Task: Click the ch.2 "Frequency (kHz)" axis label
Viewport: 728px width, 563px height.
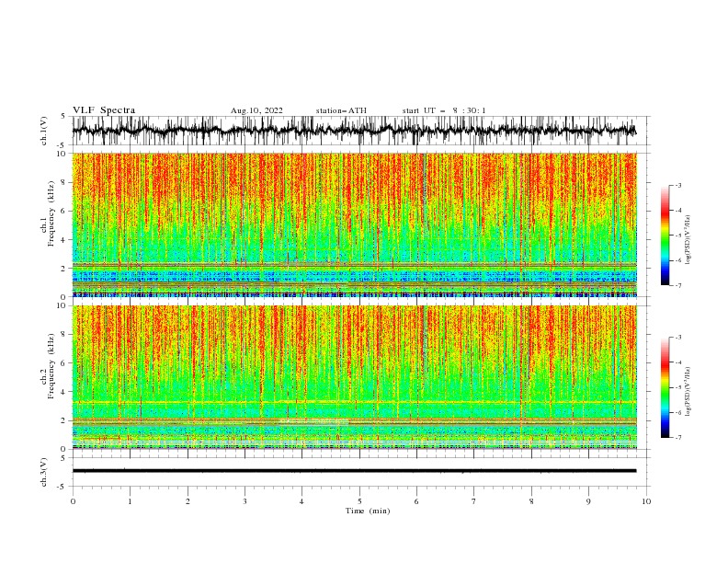Action: pos(51,366)
